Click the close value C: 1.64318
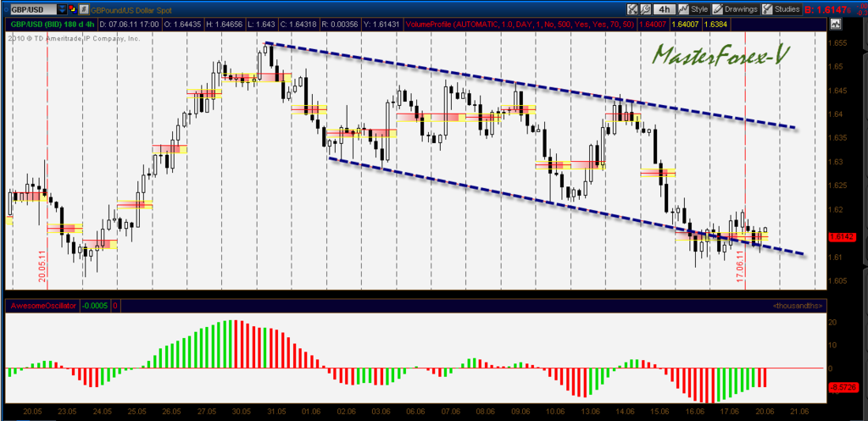 297,25
